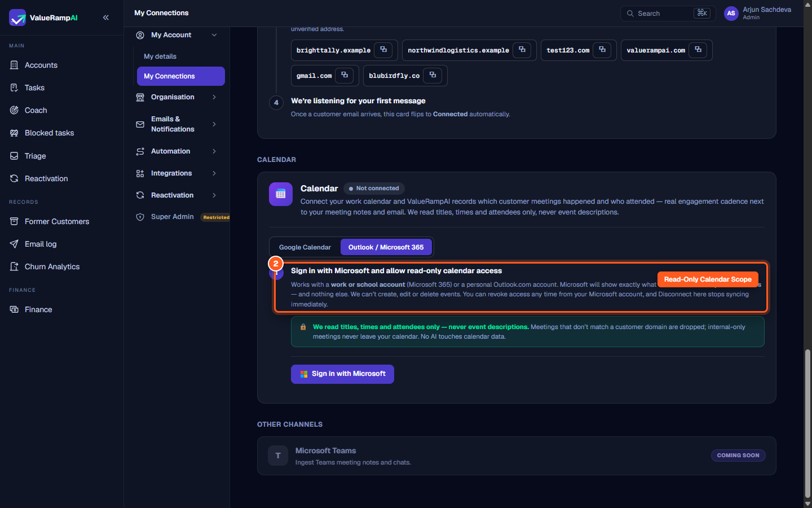This screenshot has width=812, height=508.
Task: Copy the valuerampai.com domain
Action: tap(698, 50)
